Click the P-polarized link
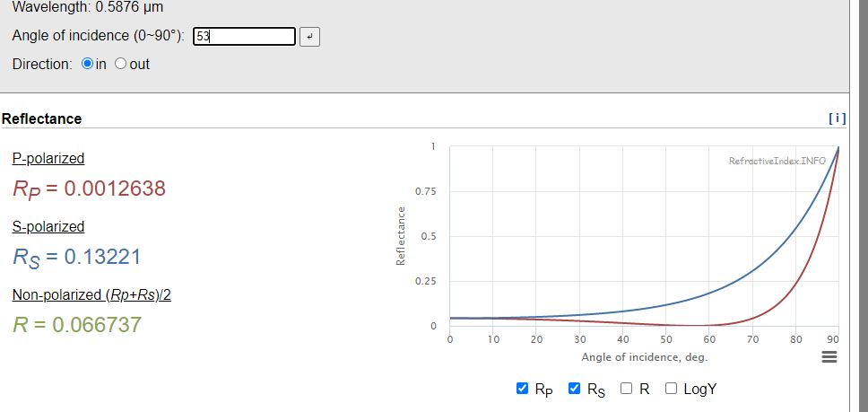 [x=48, y=158]
